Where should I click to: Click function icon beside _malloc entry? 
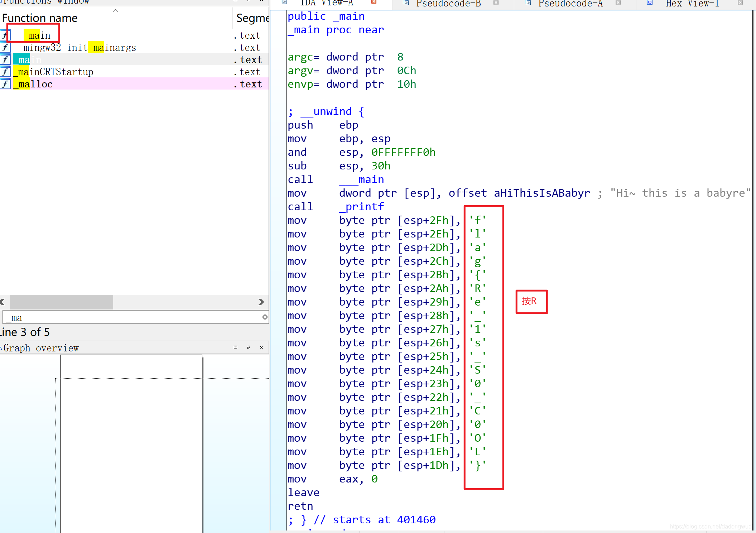click(x=5, y=84)
